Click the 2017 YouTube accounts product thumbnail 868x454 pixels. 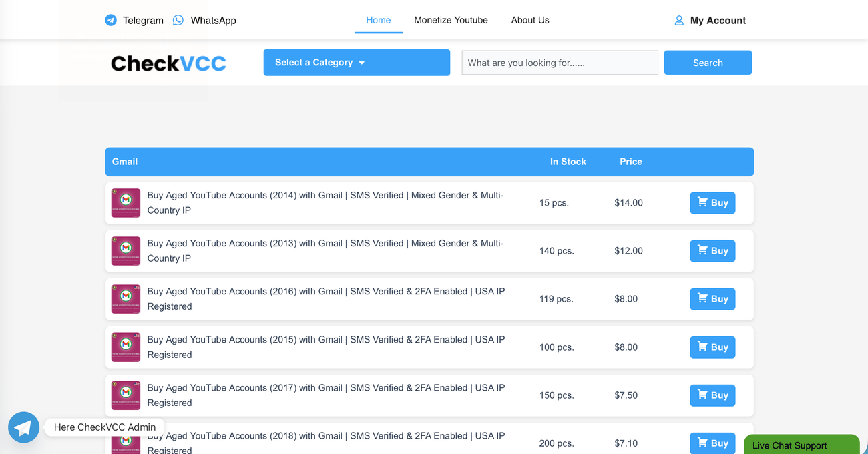coord(126,395)
